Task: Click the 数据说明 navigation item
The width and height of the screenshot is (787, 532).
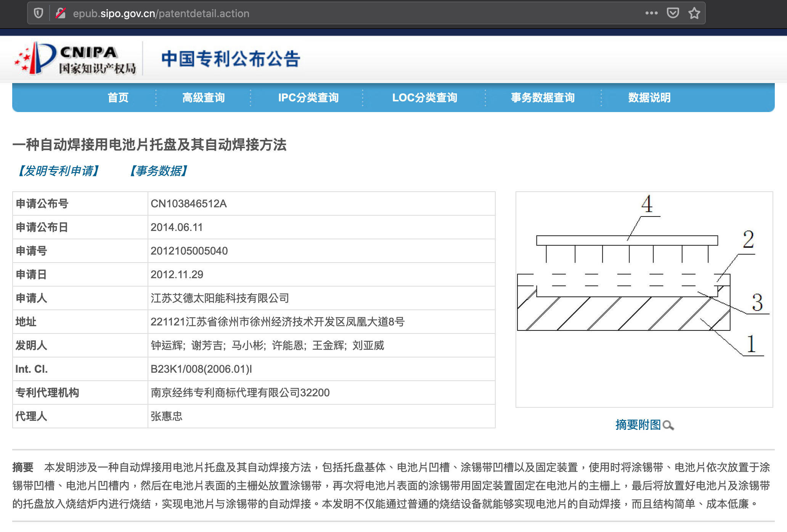Action: pyautogui.click(x=649, y=98)
